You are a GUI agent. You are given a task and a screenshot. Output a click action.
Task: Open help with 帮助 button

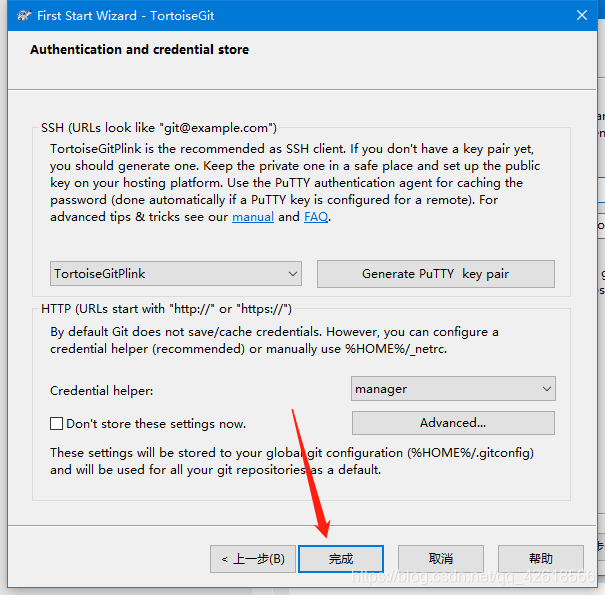click(x=541, y=559)
